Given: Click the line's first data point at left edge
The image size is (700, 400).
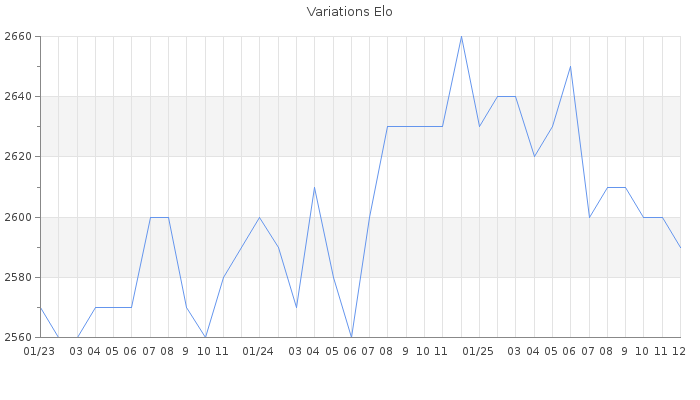Looking at the screenshot, I should point(40,307).
